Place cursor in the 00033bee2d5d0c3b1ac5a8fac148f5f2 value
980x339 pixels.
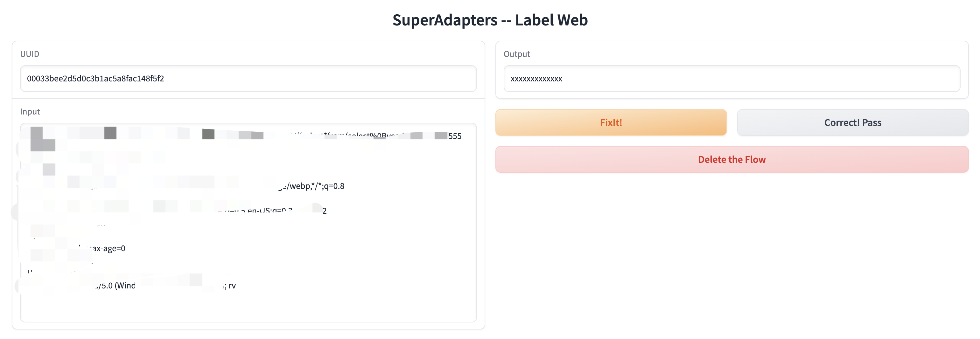(95, 78)
